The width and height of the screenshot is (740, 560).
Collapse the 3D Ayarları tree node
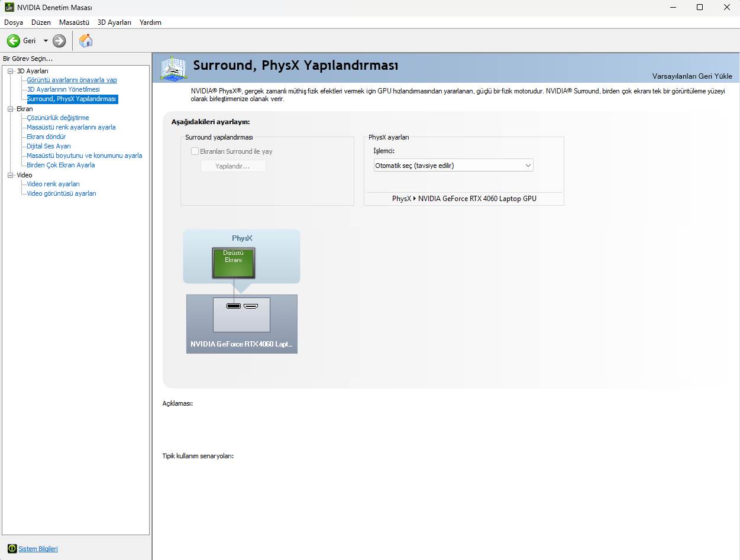coord(11,71)
